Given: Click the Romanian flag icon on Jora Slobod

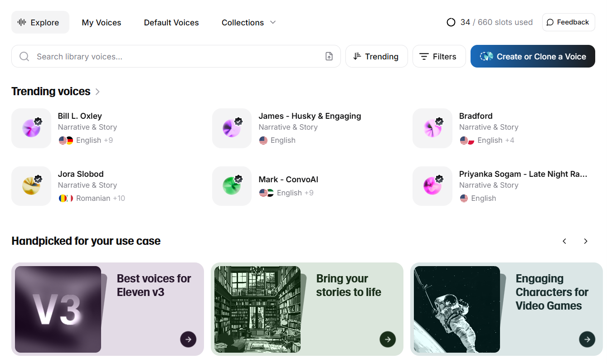Looking at the screenshot, I should click(x=63, y=198).
